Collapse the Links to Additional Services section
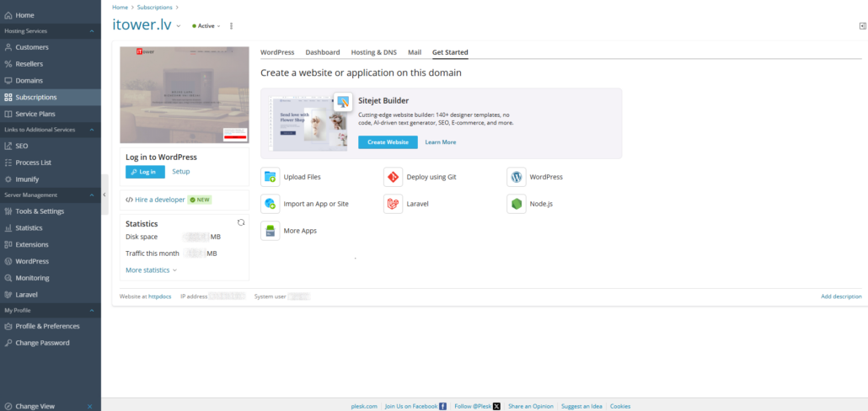 coord(92,130)
